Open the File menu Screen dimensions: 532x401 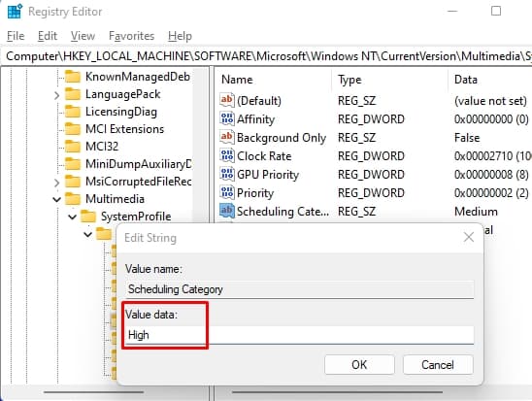tap(16, 36)
